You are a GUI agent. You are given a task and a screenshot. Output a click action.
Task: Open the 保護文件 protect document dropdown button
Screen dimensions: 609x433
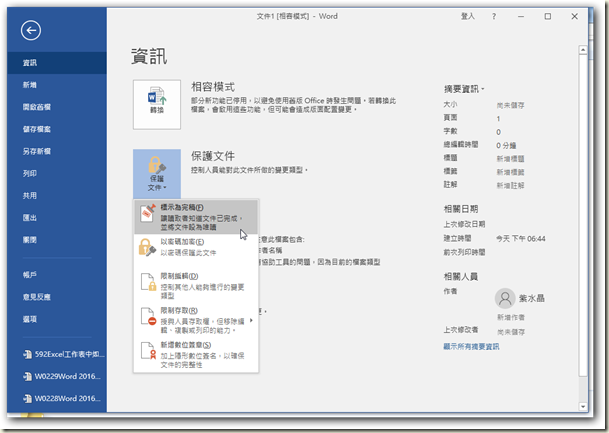[x=157, y=174]
